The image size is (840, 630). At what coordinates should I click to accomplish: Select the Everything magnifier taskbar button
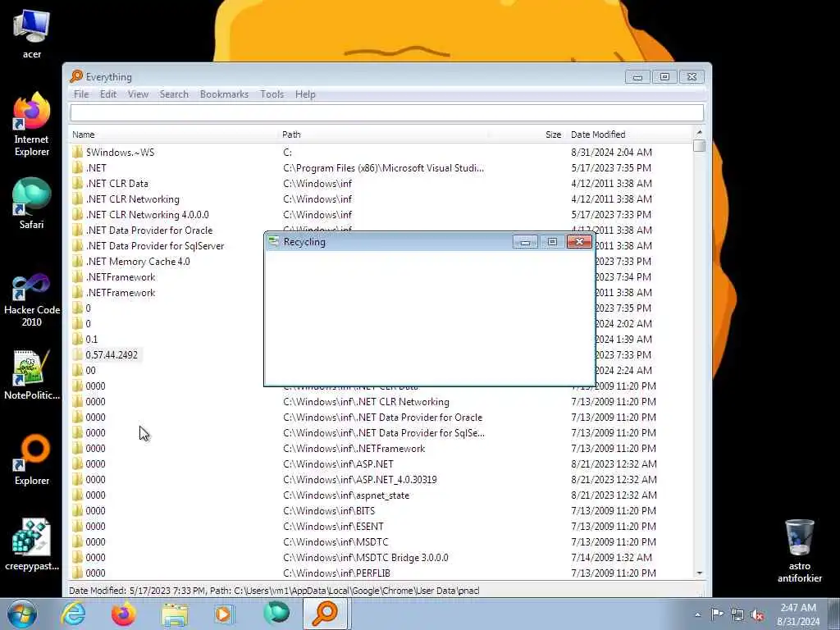pos(326,614)
